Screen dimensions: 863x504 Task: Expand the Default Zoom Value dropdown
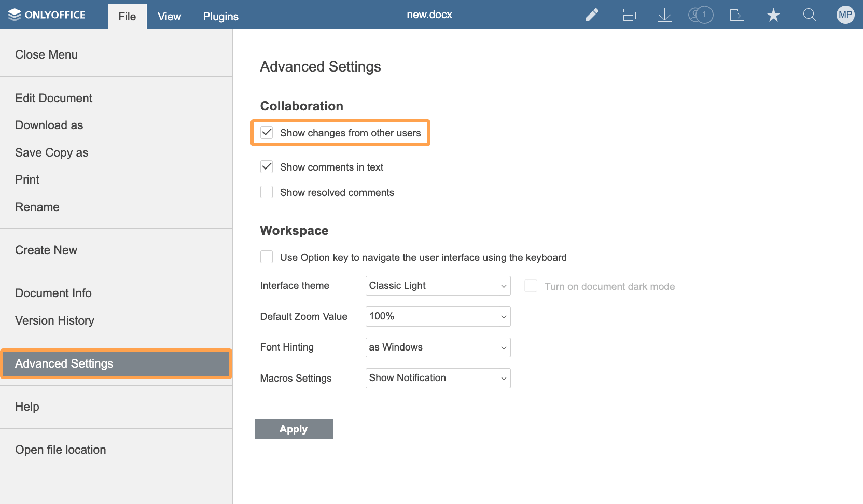[x=438, y=316]
